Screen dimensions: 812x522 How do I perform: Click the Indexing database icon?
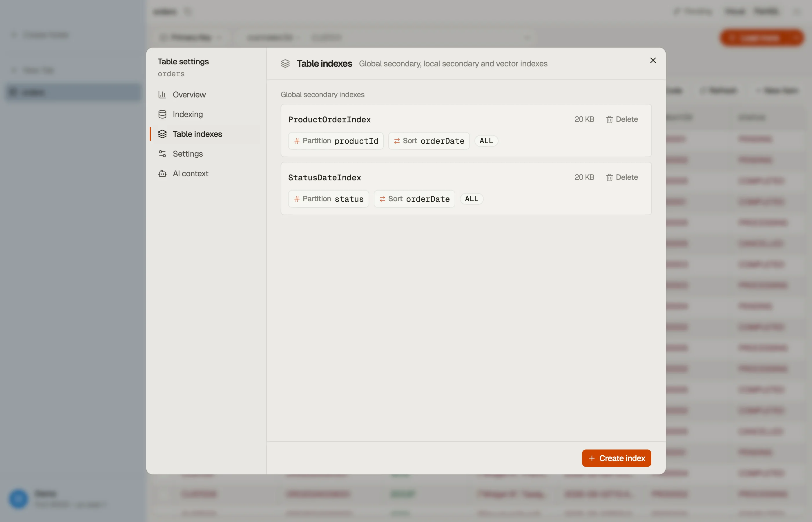[162, 114]
